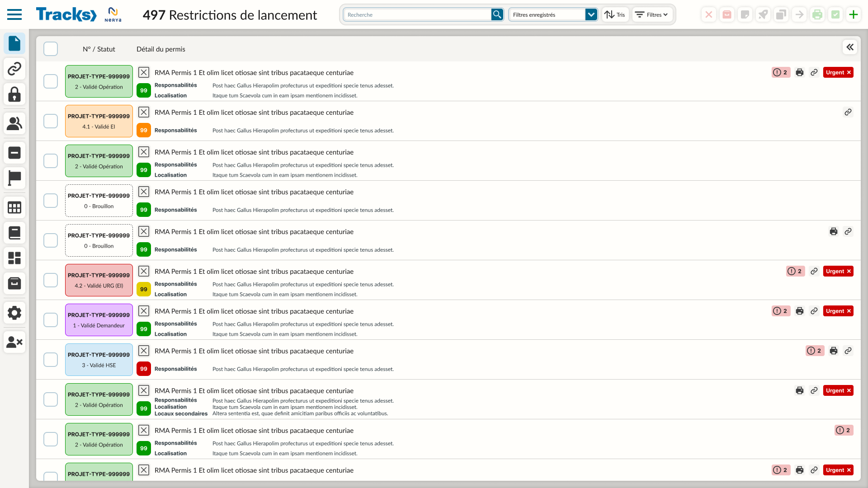Open the users group section in sidebar
This screenshot has width=868, height=488.
pyautogui.click(x=14, y=123)
